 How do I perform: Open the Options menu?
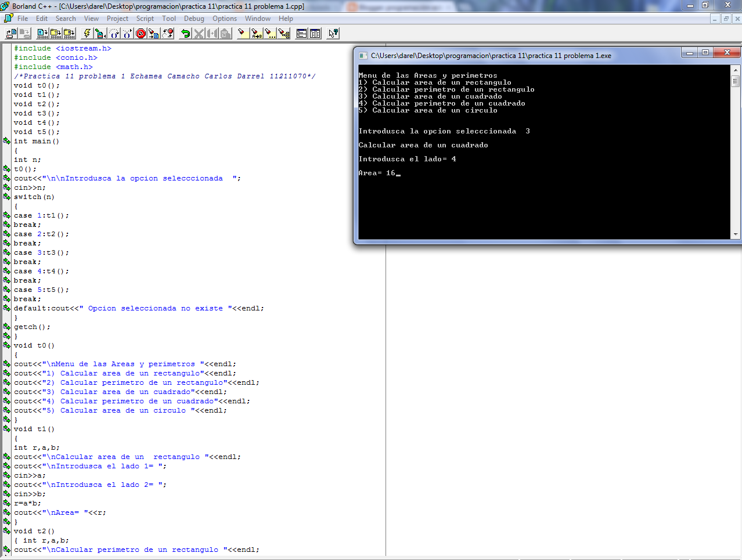tap(225, 18)
